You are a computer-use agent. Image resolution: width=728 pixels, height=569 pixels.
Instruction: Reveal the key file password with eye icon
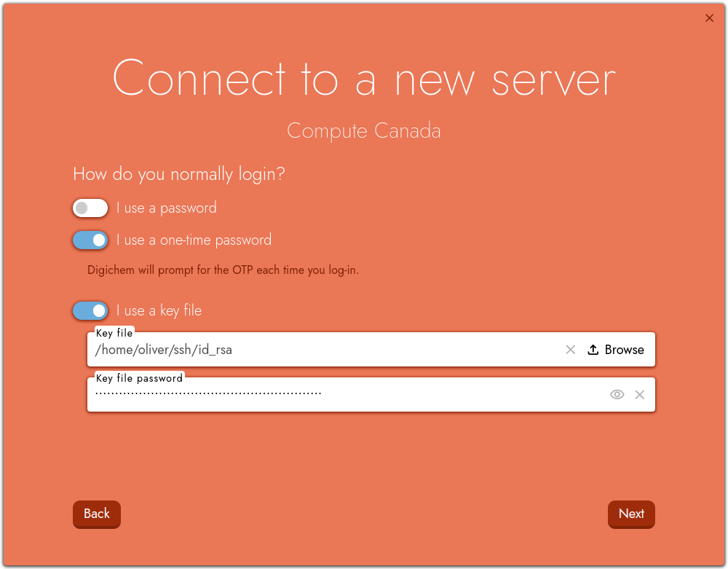(617, 394)
